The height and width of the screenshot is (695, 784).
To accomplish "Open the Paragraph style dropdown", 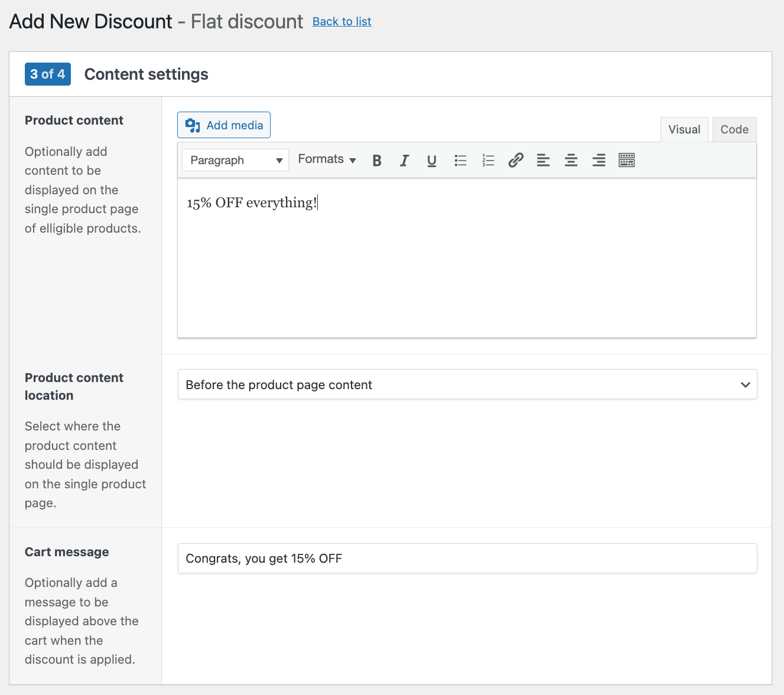I will tap(235, 161).
